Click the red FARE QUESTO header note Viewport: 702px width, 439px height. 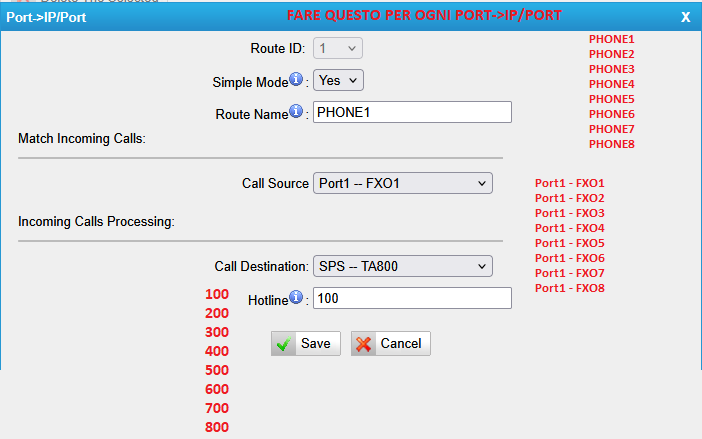(424, 16)
